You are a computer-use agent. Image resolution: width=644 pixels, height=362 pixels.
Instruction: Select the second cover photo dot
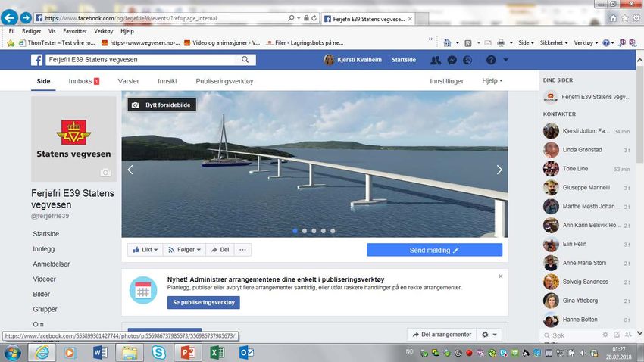(x=305, y=231)
